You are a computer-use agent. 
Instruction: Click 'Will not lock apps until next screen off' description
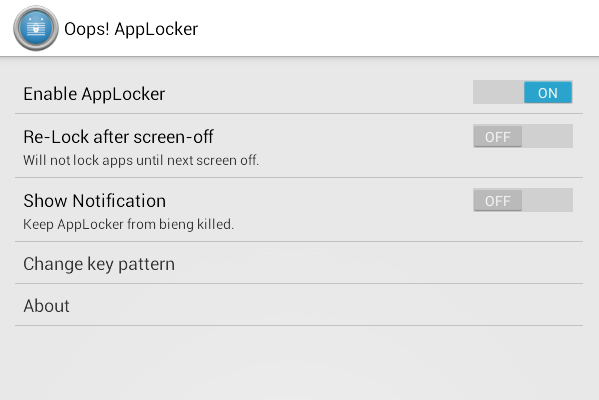coord(141,160)
